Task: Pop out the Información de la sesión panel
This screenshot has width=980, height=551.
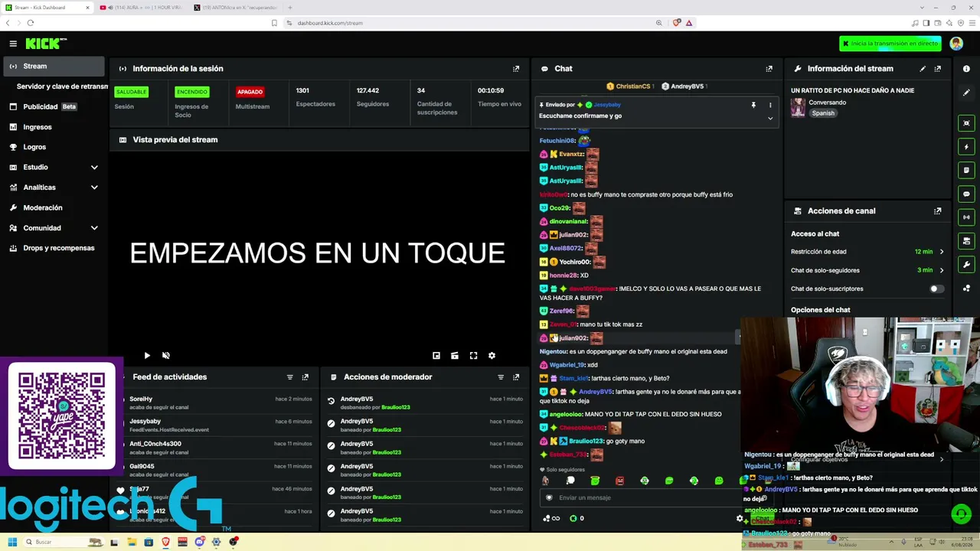Action: coord(516,69)
